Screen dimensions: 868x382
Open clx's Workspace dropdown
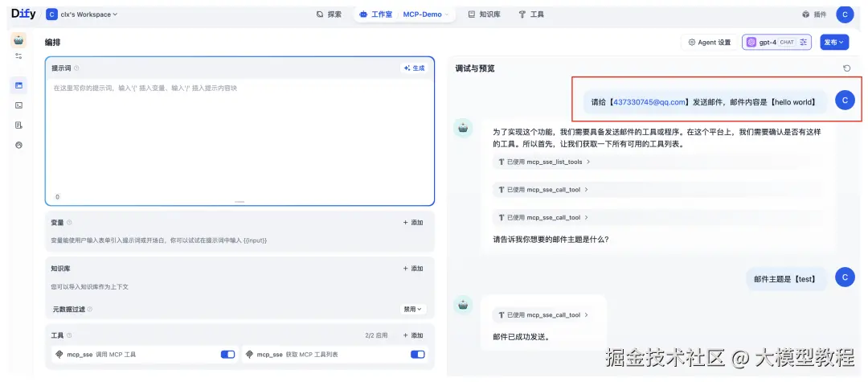point(82,14)
